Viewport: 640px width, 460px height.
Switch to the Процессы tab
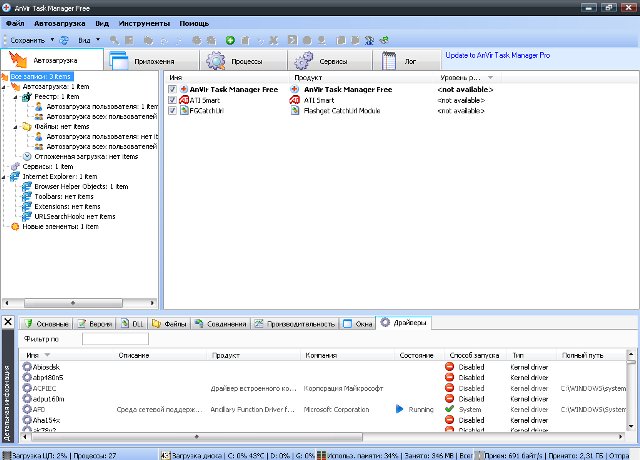(x=244, y=60)
